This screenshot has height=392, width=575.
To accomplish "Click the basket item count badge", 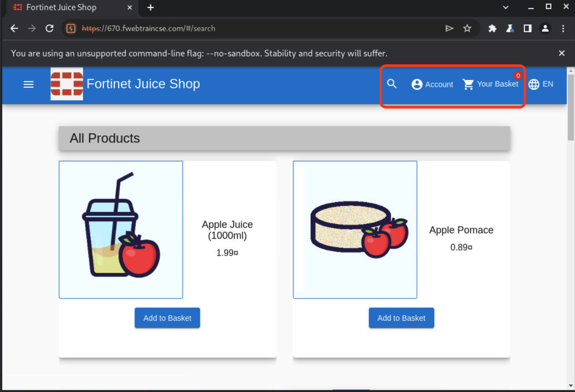I will (518, 76).
